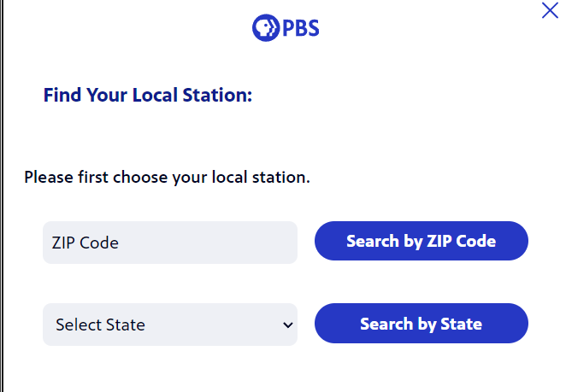Choose a state from the Select State combo box
The image size is (566, 392).
170,325
